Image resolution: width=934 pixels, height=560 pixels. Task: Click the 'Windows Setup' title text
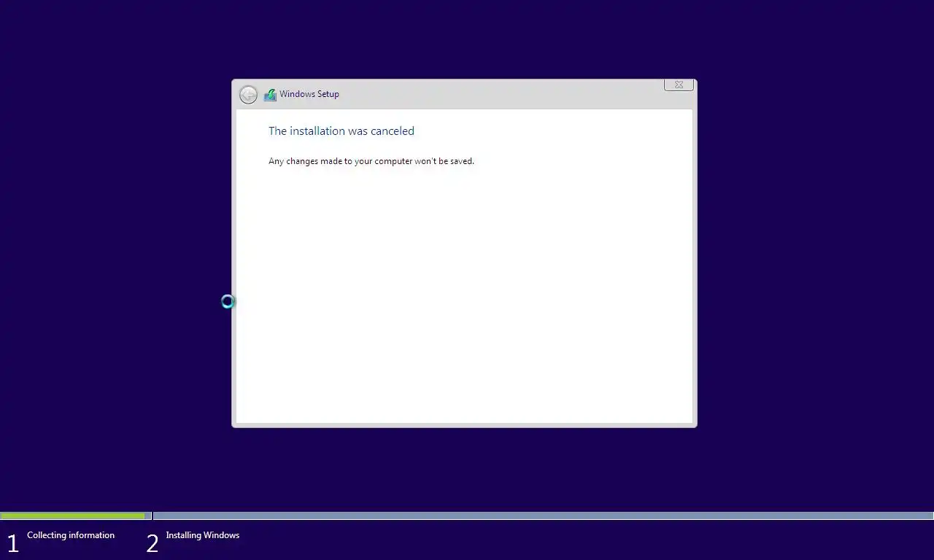pos(309,94)
